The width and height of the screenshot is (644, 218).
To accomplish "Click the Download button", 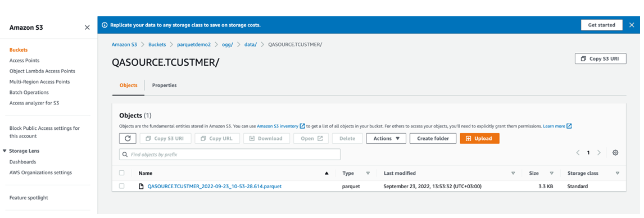I will click(266, 138).
